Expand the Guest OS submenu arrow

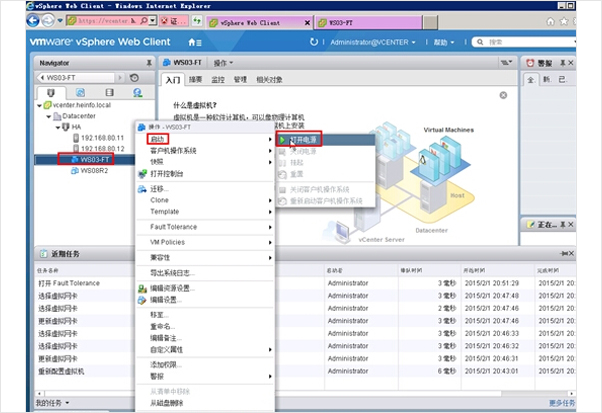(270, 151)
